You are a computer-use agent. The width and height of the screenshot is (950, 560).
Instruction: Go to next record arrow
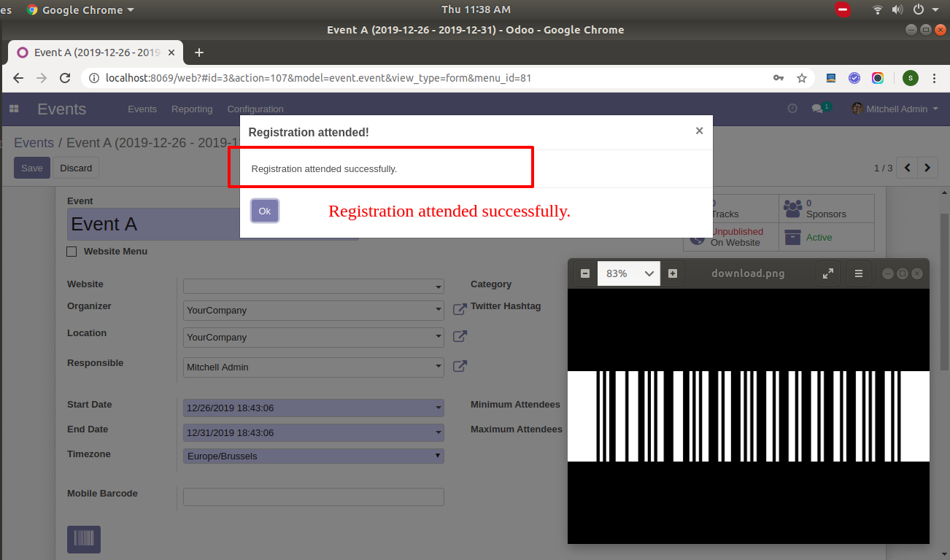tap(927, 168)
